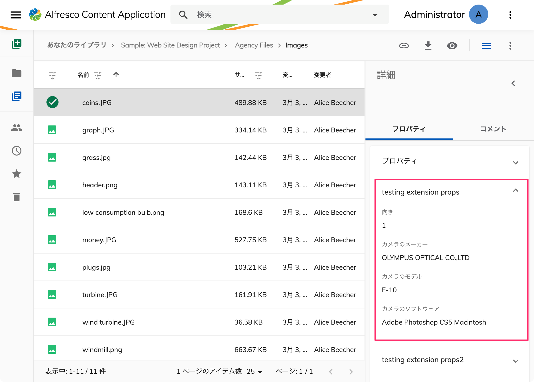Image resolution: width=534 pixels, height=392 pixels.
Task: Copy share link with link icon
Action: pos(404,46)
